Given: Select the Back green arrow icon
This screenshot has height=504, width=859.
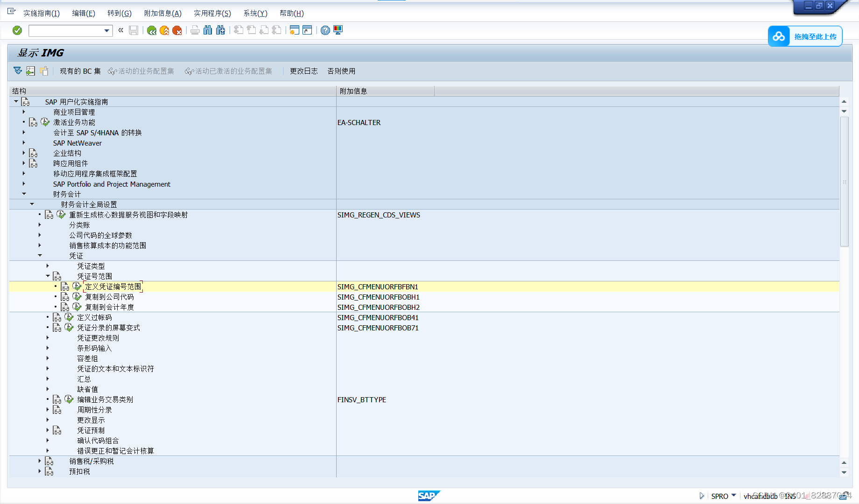Looking at the screenshot, I should (x=151, y=30).
